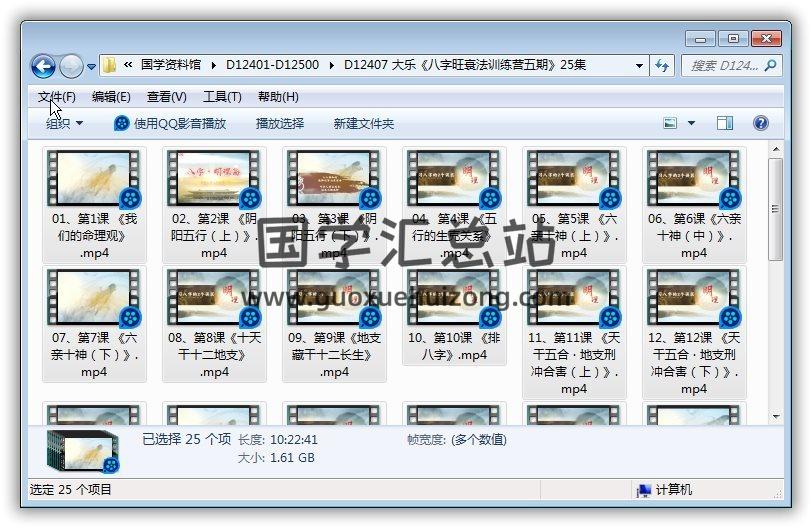Open the 组织 dropdown menu
Viewport: 812px width, 528px height.
click(x=64, y=124)
